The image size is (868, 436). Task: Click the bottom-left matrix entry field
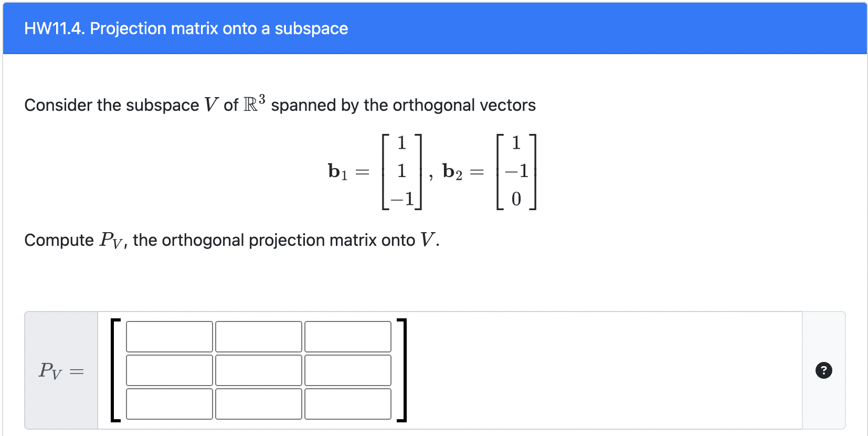[169, 404]
